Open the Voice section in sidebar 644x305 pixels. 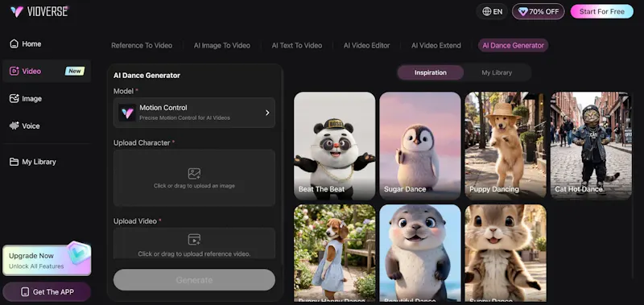(x=47, y=126)
